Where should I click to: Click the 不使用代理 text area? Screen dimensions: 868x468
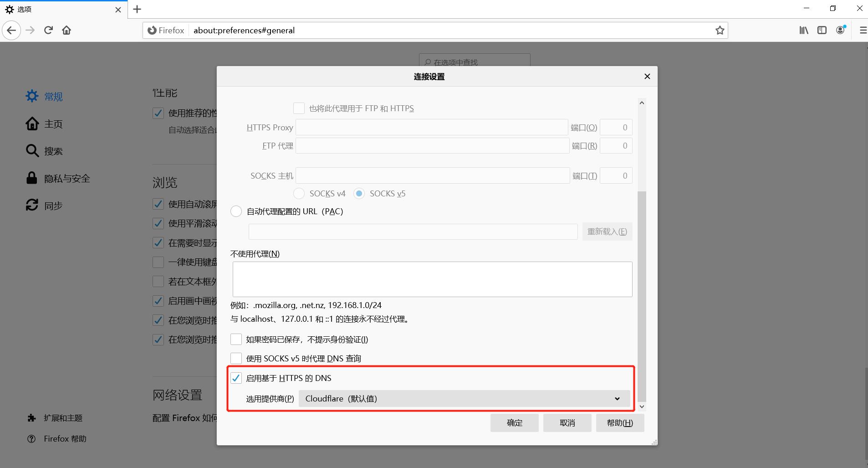tap(432, 279)
